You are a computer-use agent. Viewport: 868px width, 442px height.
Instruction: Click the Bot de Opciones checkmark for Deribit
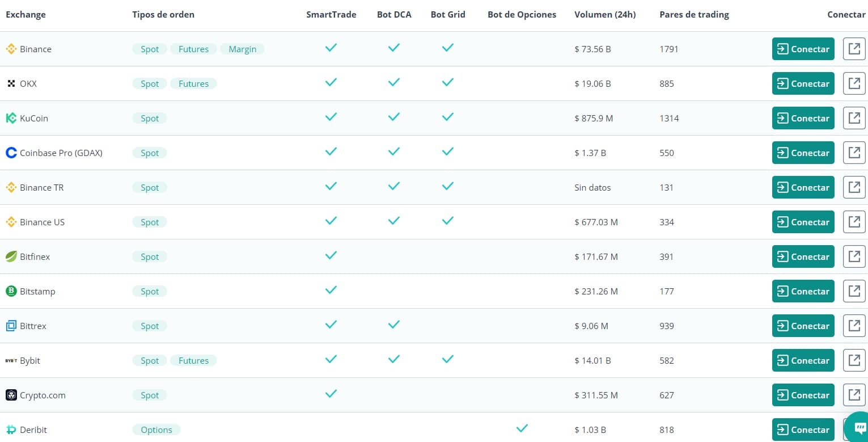click(x=522, y=428)
